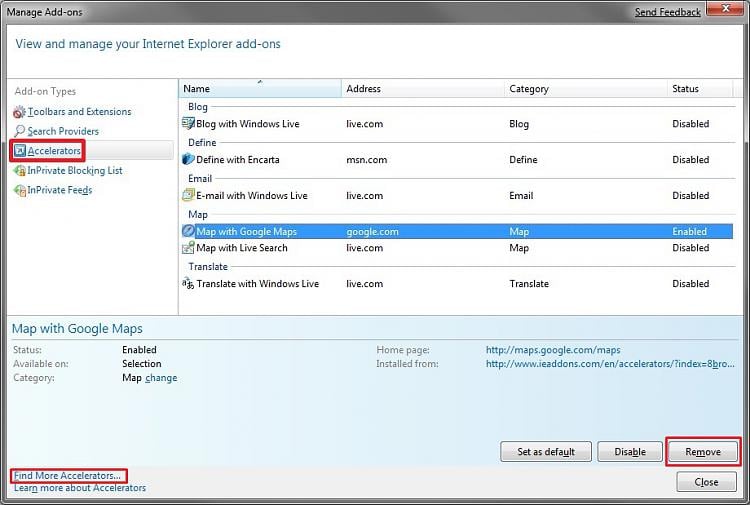Click the E-mail with Windows Live icon

188,195
